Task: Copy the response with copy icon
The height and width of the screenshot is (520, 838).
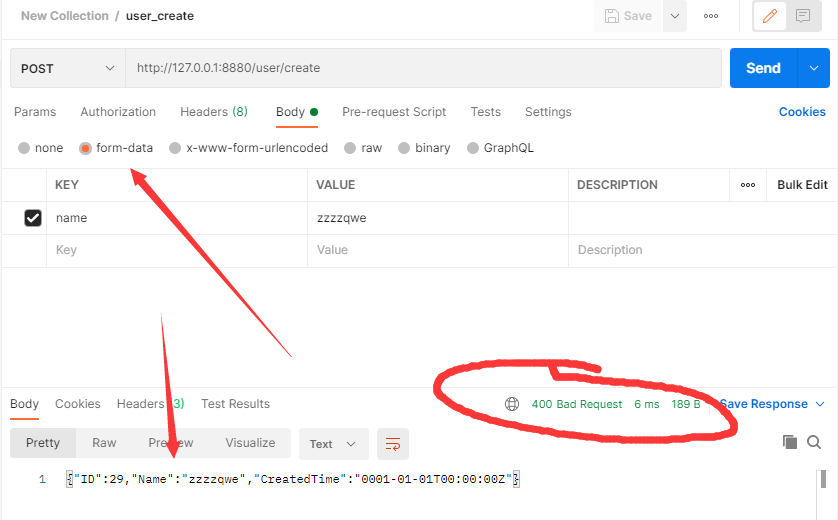Action: pos(789,442)
